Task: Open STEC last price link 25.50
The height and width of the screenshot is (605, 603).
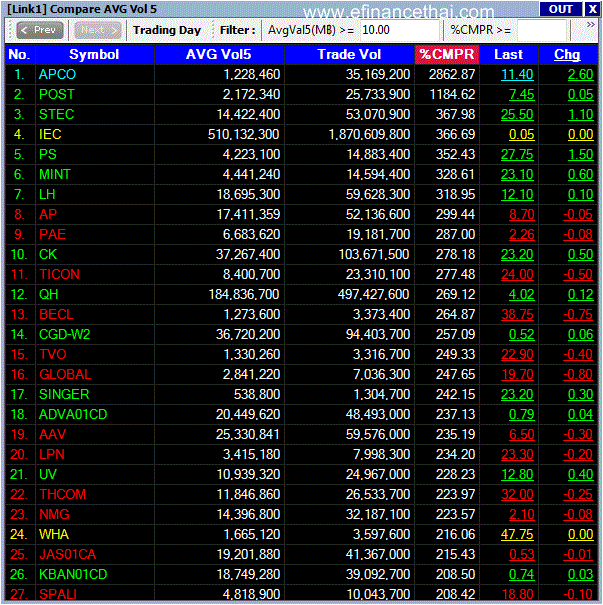Action: point(517,114)
